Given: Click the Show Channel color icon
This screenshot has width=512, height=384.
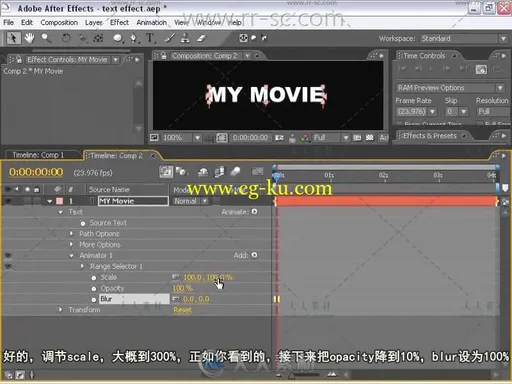Looking at the screenshot, I should point(305,138).
